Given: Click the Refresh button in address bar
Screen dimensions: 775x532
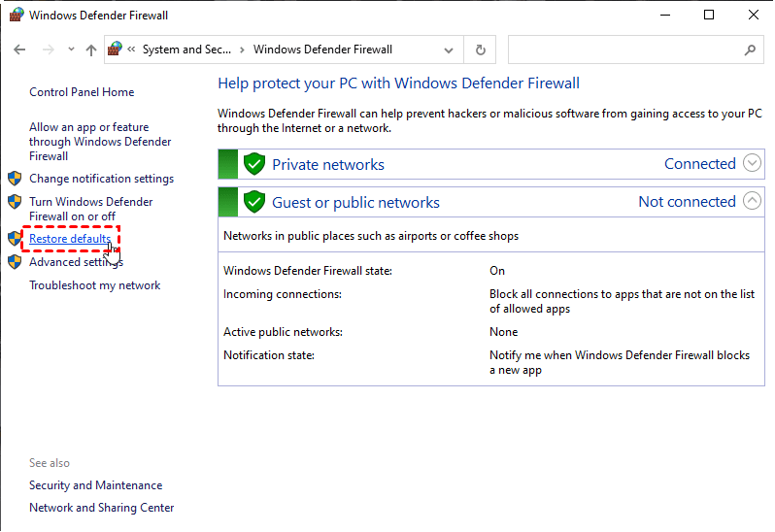Looking at the screenshot, I should 480,50.
